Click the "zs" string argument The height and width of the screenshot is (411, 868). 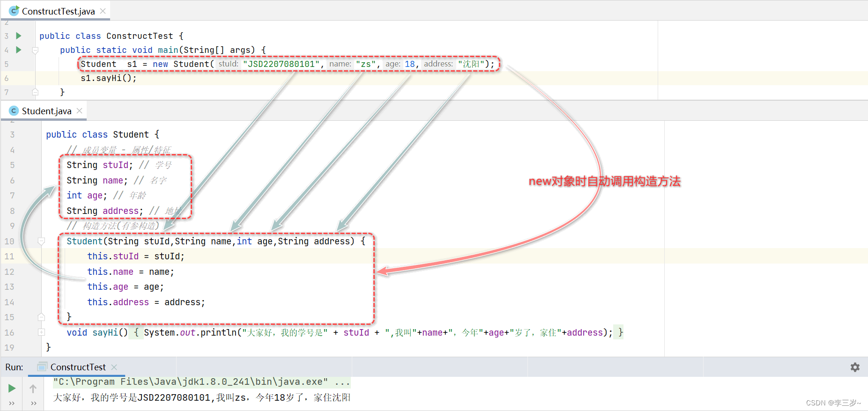click(366, 64)
